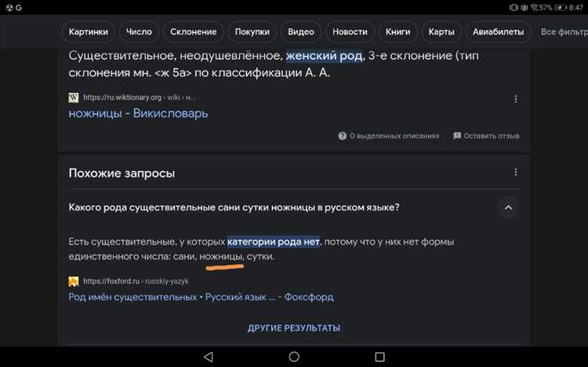This screenshot has height=367, width=588.
Task: Select the Авиабилеты filter chip
Action: [498, 32]
